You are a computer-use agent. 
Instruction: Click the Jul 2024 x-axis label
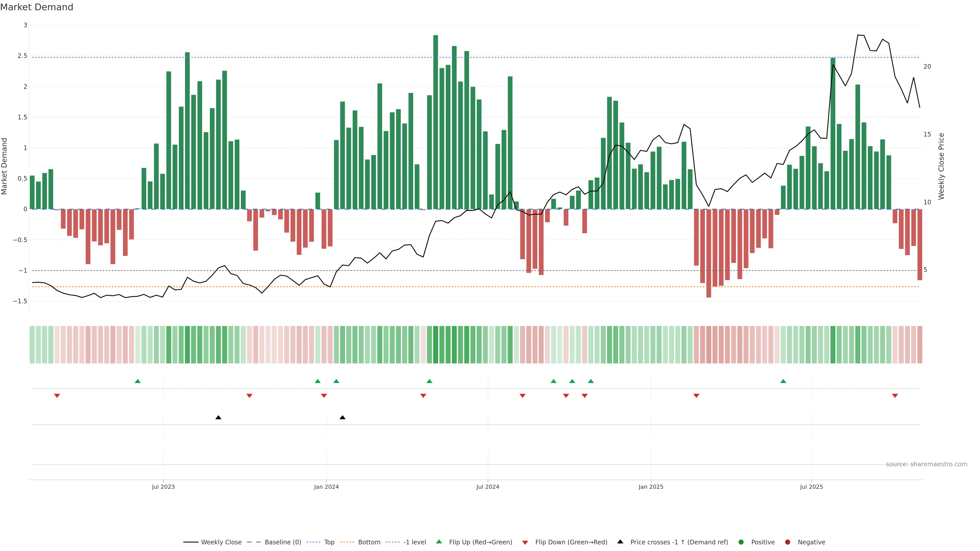[x=488, y=487]
